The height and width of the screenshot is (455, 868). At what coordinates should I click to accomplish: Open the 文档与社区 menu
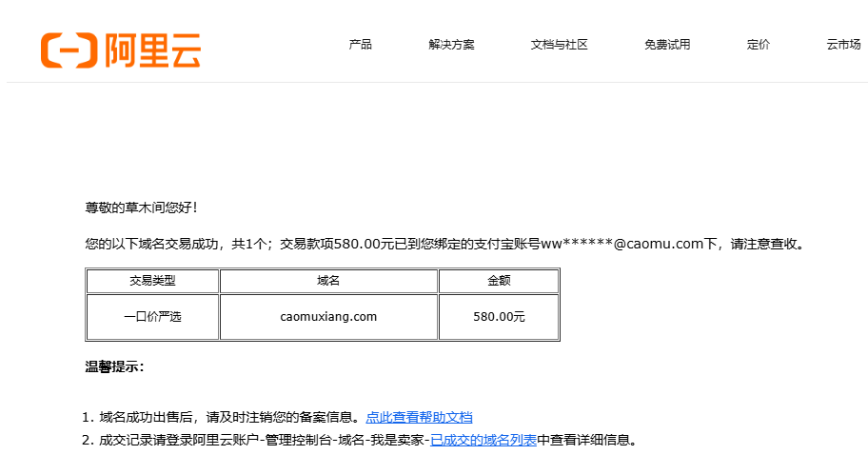[x=559, y=45]
